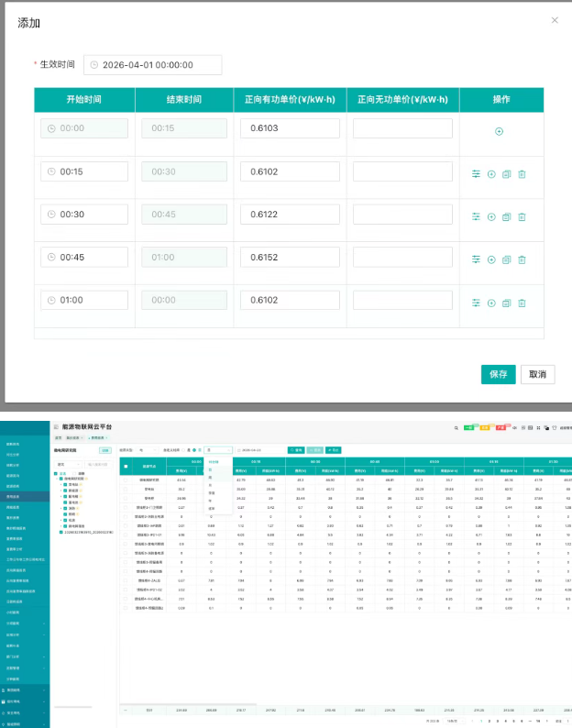Click the 导出 export button

334,450
